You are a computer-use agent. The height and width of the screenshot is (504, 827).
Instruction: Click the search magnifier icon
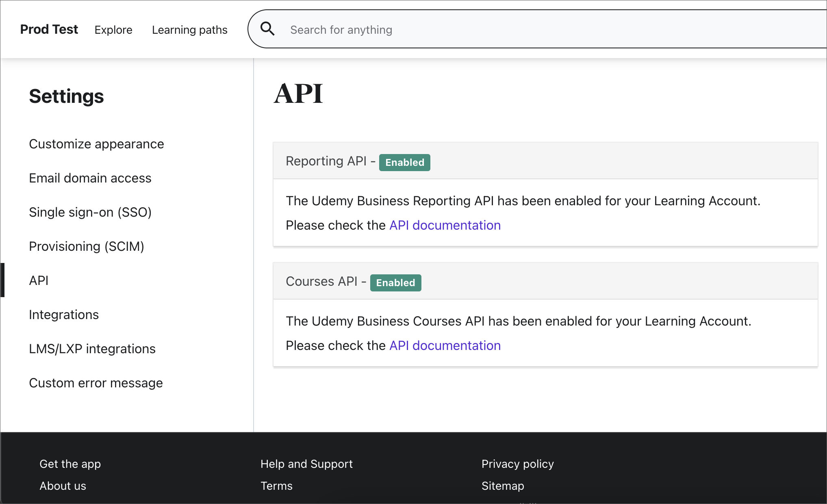pos(267,30)
